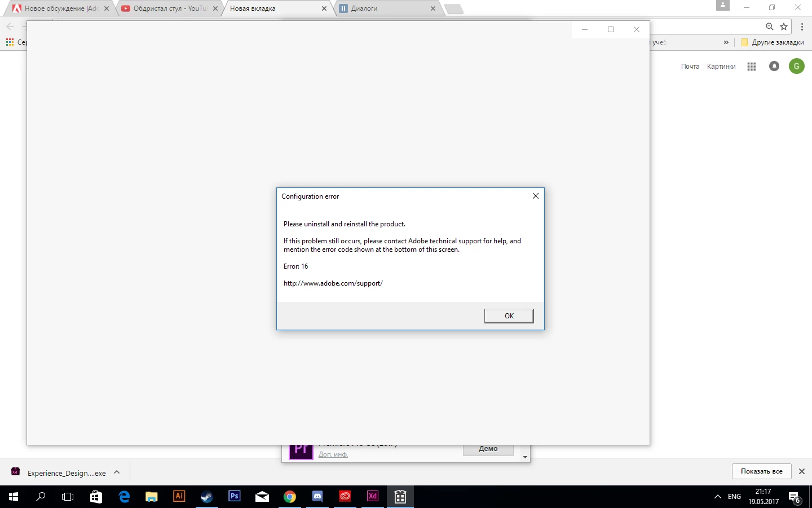Open Chrome's three-dot menu

click(x=802, y=27)
